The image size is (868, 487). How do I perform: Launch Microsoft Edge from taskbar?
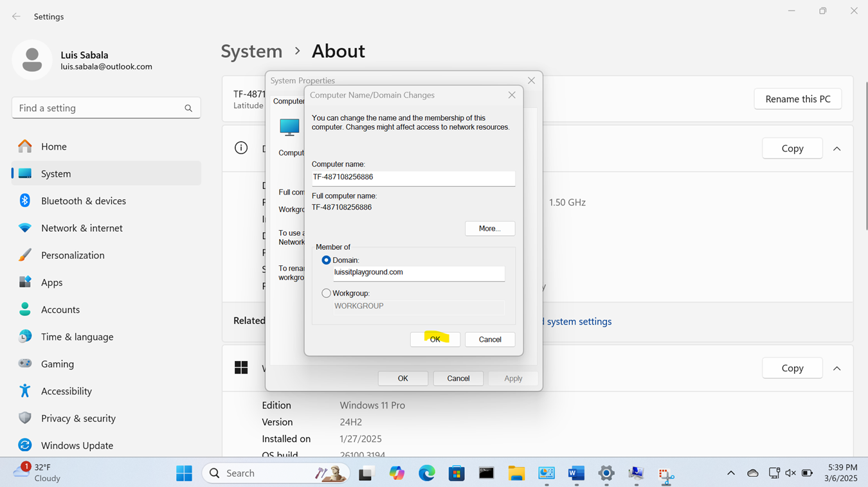(427, 474)
